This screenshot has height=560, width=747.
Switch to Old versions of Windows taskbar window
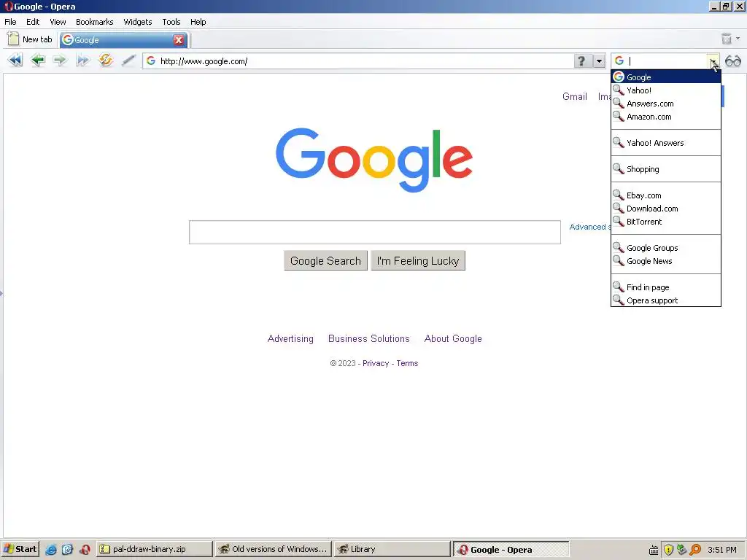(x=274, y=549)
